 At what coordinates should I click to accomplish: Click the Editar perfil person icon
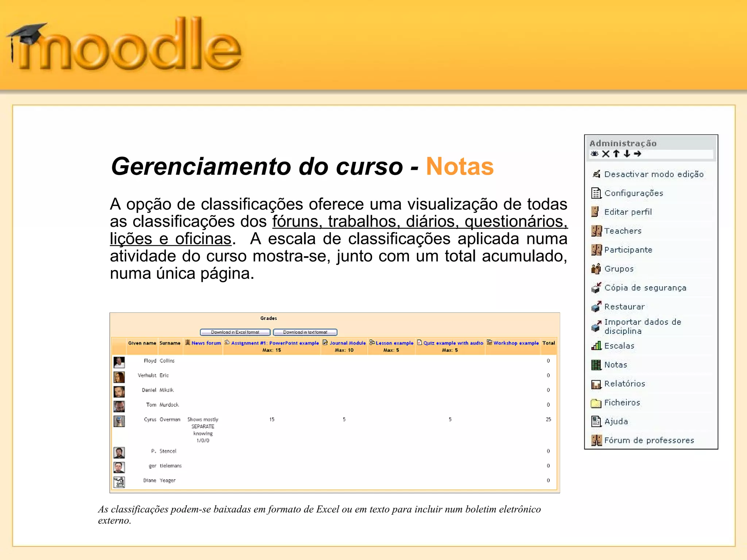[595, 211]
